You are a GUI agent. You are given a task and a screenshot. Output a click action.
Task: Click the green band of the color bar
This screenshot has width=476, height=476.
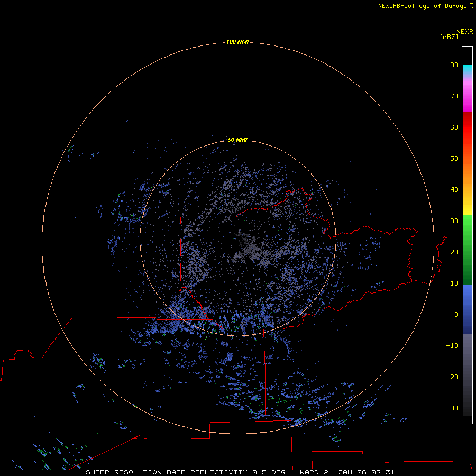(x=467, y=250)
